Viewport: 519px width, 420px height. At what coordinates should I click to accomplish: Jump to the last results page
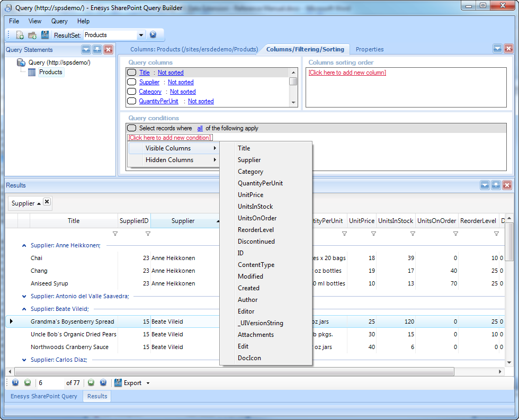(103, 382)
